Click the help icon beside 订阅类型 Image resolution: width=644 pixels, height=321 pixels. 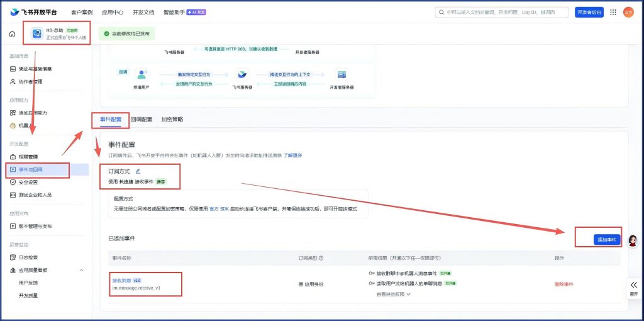pos(321,258)
